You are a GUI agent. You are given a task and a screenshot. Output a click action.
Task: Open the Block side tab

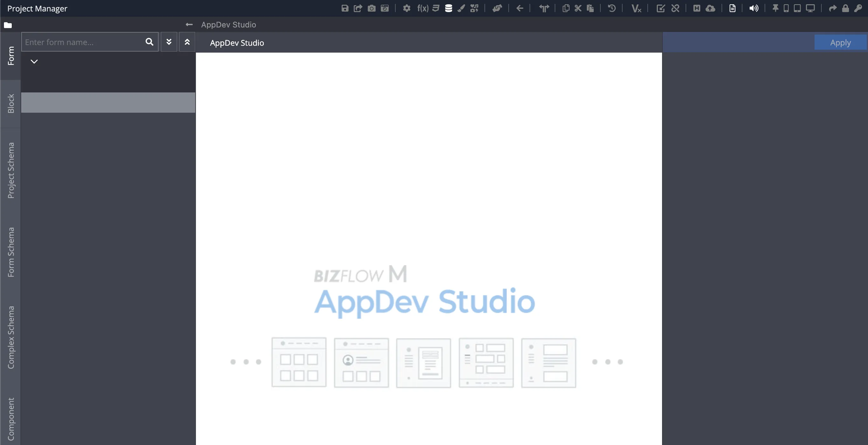coord(11,103)
